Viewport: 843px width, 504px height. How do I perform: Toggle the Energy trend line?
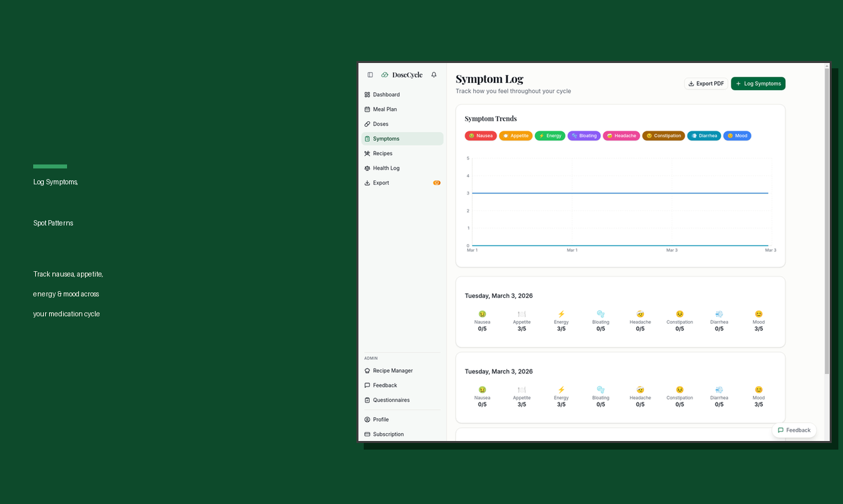[x=550, y=136]
